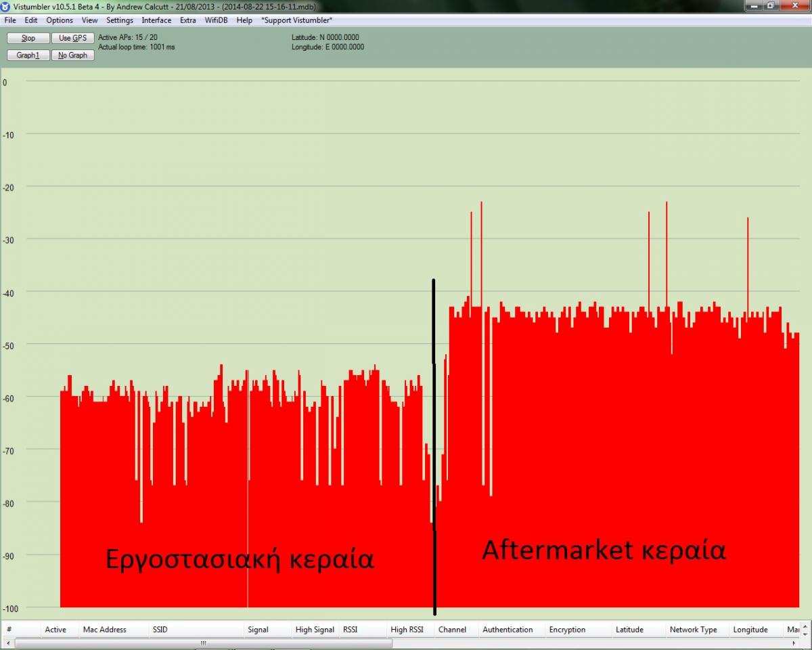This screenshot has height=650, width=812.
Task: Sort by the Longitude column header
Action: tap(757, 630)
